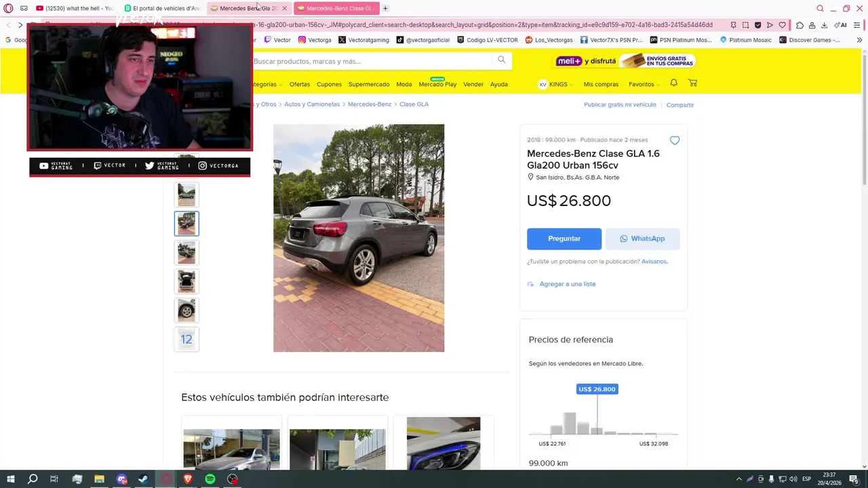The height and width of the screenshot is (488, 868).
Task: Switch to 'El portal de vehicles' tab
Action: (161, 8)
